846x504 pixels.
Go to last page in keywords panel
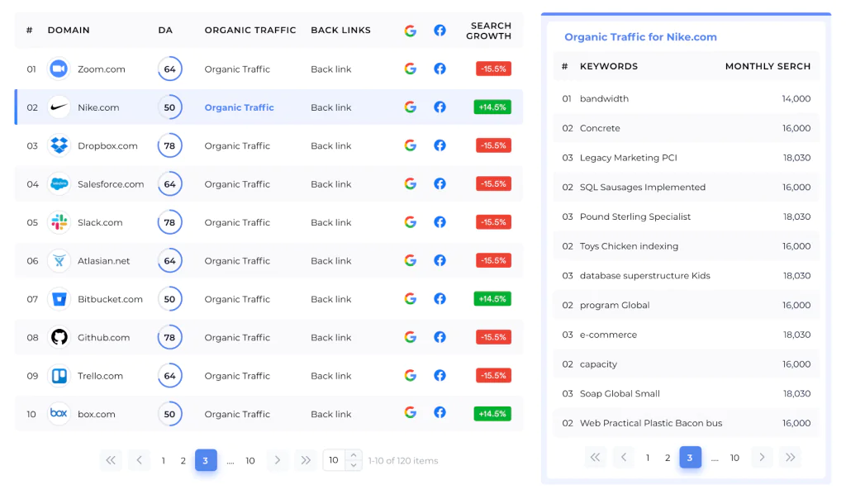click(791, 458)
